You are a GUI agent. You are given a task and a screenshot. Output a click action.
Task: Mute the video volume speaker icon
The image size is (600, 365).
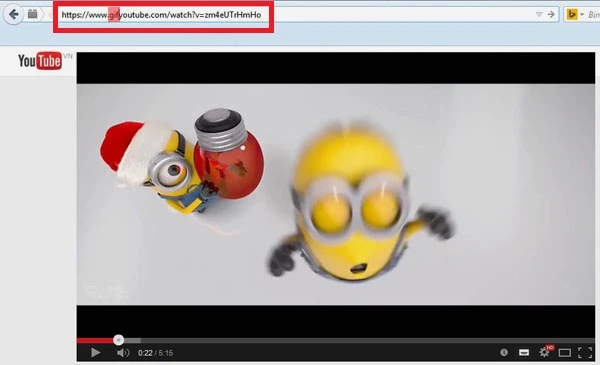click(123, 352)
